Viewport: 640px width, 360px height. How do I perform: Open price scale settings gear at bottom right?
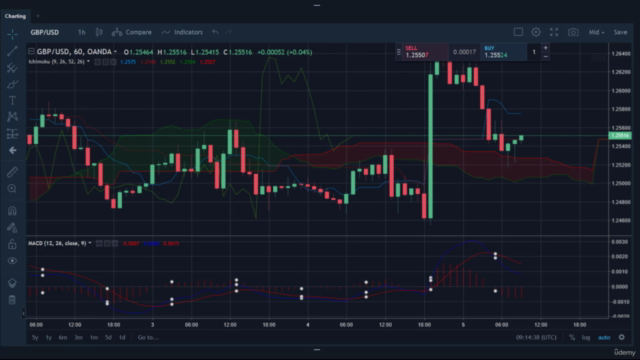pyautogui.click(x=622, y=337)
